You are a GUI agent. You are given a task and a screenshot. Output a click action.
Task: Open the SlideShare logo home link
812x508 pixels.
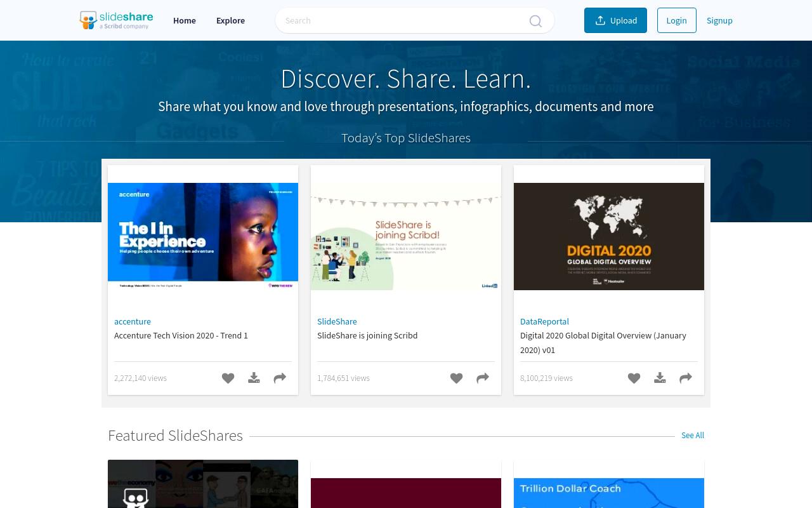(116, 20)
